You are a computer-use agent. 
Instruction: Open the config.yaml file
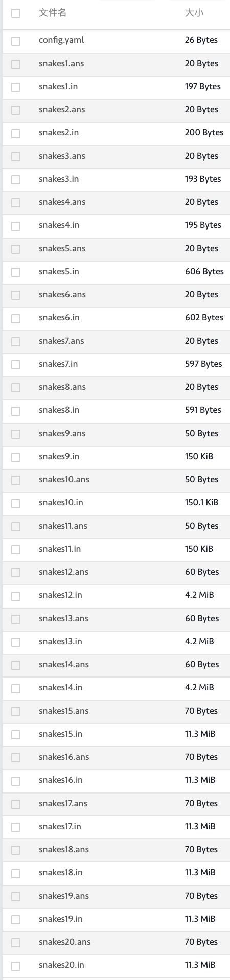[61, 40]
